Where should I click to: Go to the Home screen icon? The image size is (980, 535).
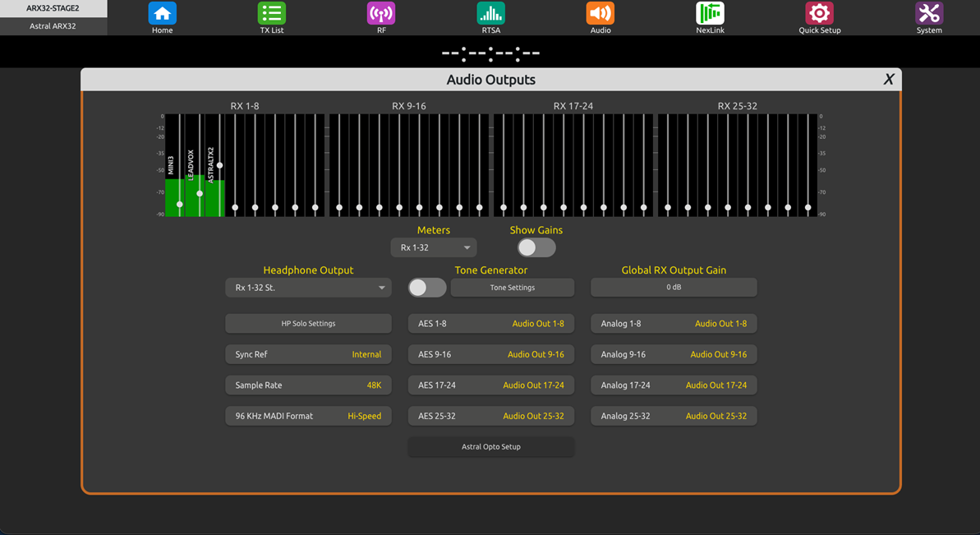coord(162,13)
